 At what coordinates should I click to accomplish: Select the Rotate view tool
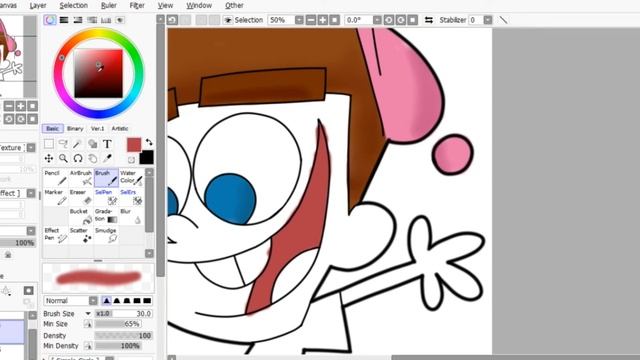pyautogui.click(x=78, y=158)
